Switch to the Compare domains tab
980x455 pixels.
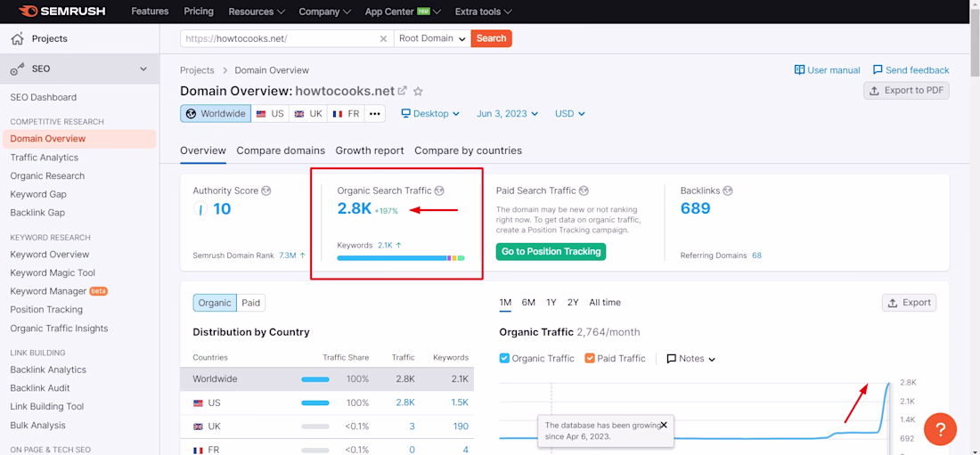point(281,150)
